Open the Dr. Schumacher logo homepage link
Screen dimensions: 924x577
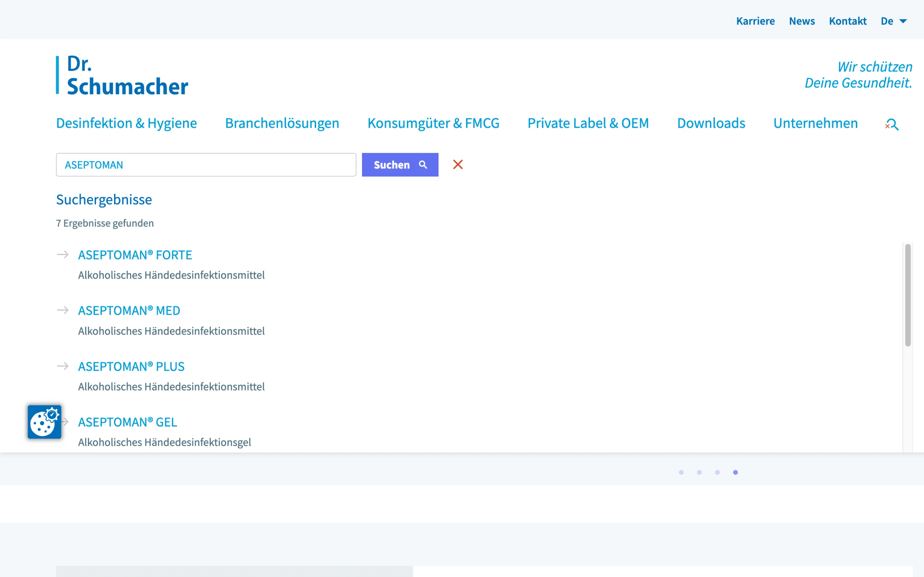click(122, 75)
